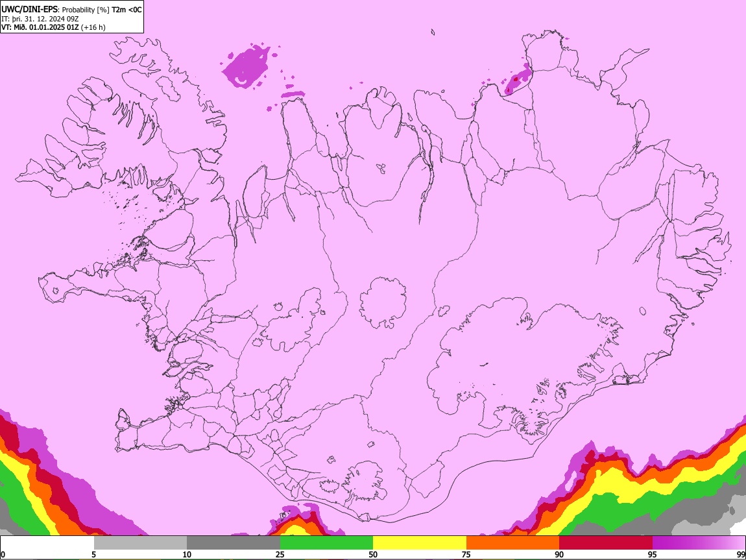The height and width of the screenshot is (560, 746).
Task: Click the 'T2m <0C' parameter label
Action: click(x=126, y=10)
